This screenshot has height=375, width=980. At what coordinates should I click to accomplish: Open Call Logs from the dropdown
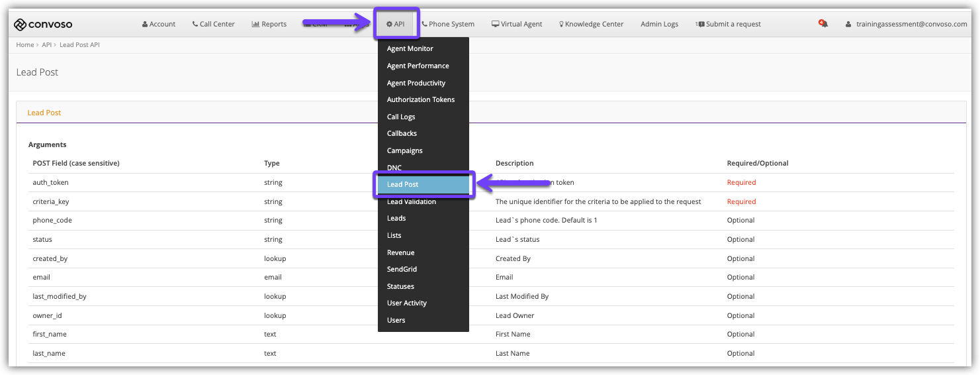click(401, 117)
